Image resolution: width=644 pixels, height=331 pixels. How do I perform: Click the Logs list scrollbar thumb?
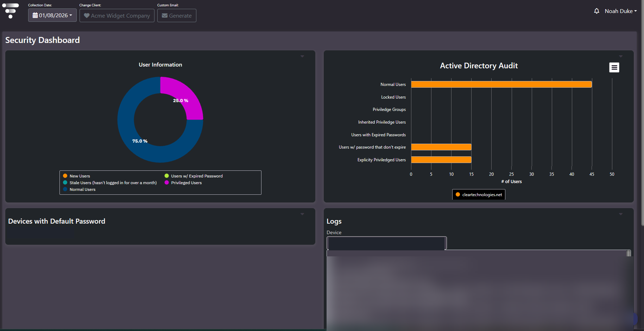pyautogui.click(x=629, y=254)
